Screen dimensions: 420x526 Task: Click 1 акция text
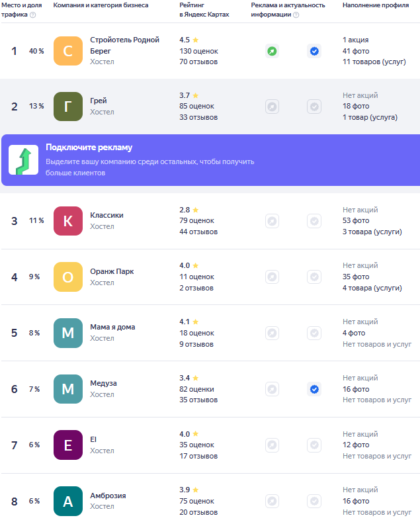point(356,40)
